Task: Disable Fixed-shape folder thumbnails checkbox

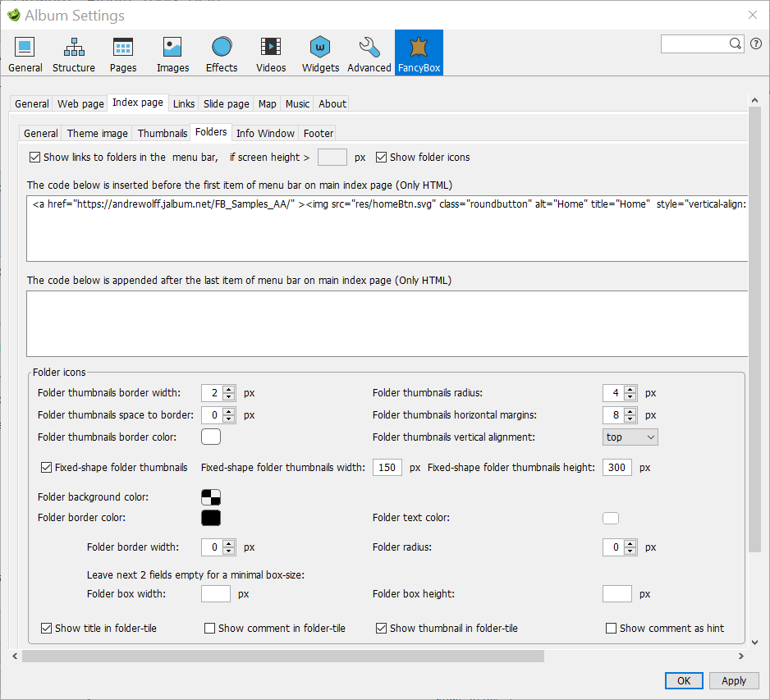Action: point(47,468)
